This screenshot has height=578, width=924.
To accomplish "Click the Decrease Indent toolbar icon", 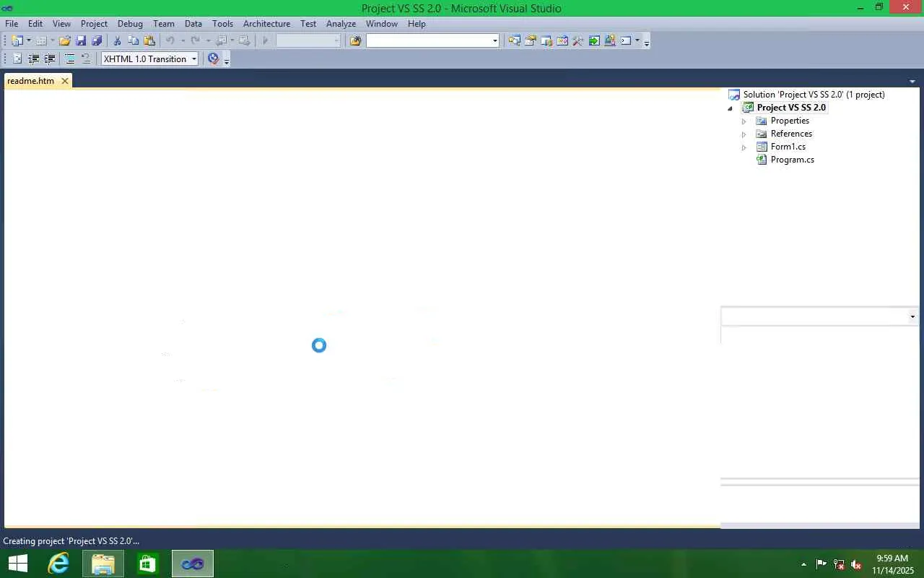I will coord(33,59).
